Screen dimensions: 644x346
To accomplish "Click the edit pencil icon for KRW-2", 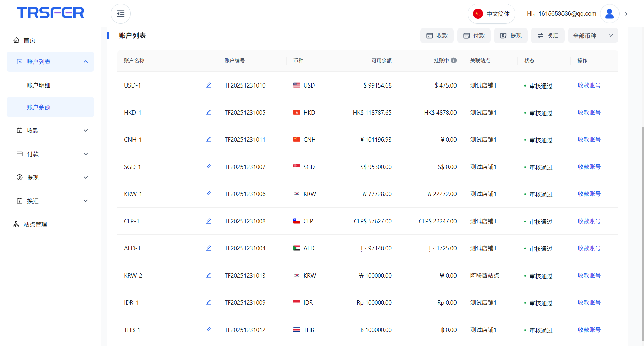I will tap(208, 275).
